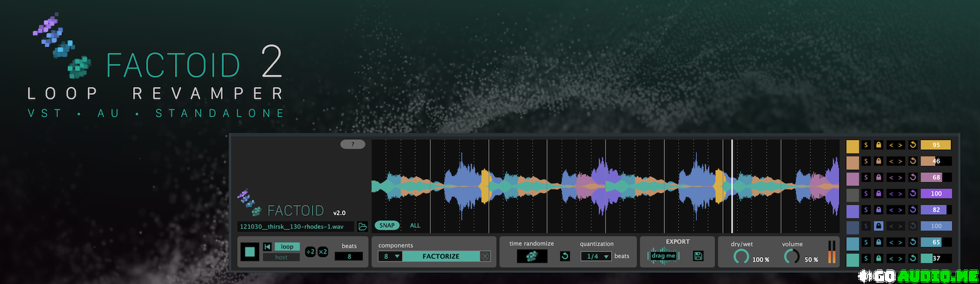Double the loop length with ×2
980x284 pixels.
(x=323, y=251)
